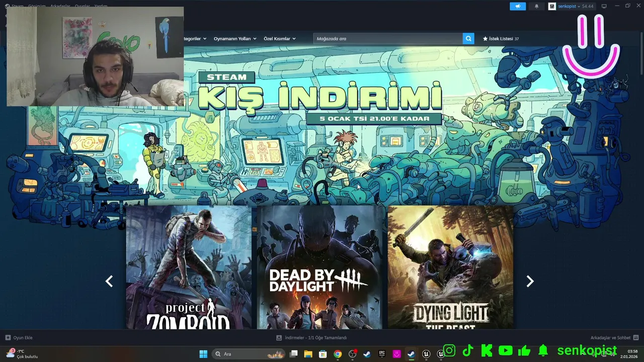Click the Oyun Ekle plus icon
This screenshot has width=644, height=362.
pyautogui.click(x=8, y=337)
